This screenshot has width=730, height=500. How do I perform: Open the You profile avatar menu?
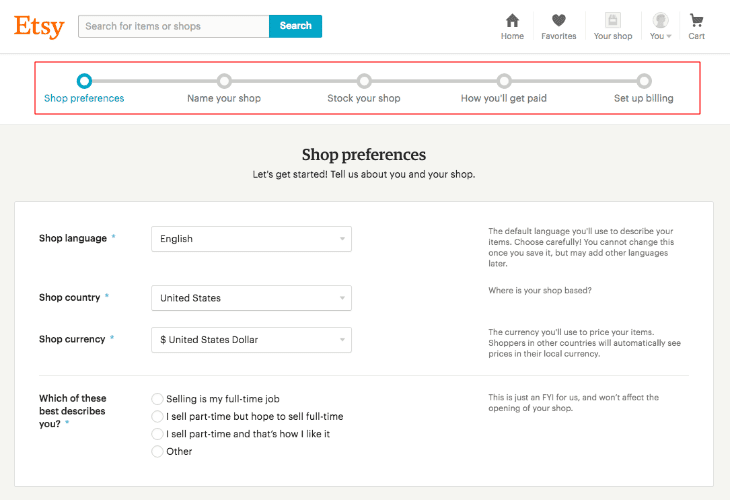coord(660,21)
